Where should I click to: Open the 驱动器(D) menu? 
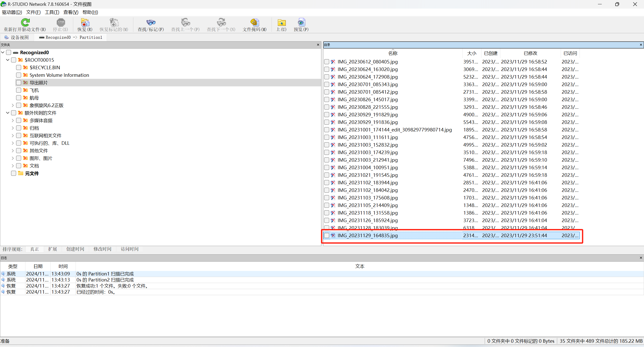tap(12, 12)
